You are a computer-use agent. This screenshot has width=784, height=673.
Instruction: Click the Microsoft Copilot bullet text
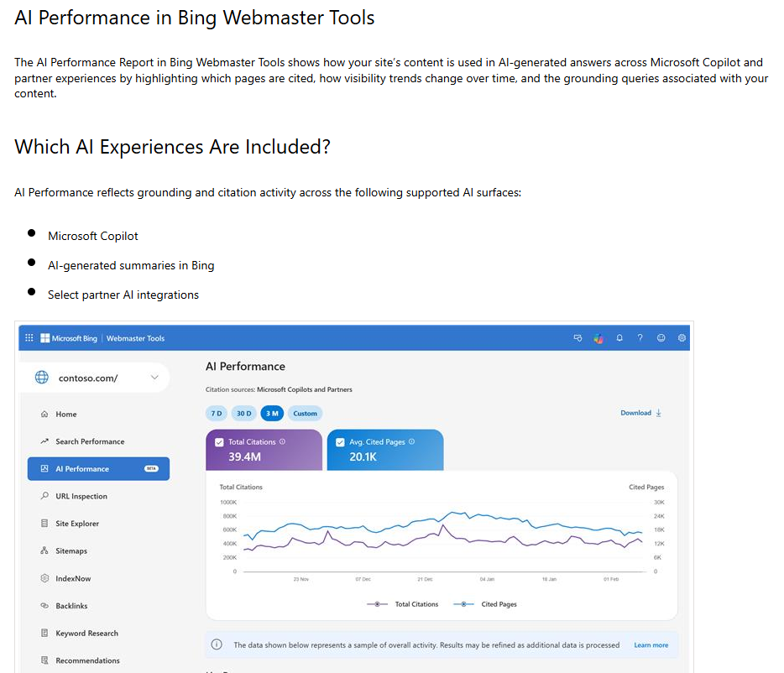pos(93,236)
